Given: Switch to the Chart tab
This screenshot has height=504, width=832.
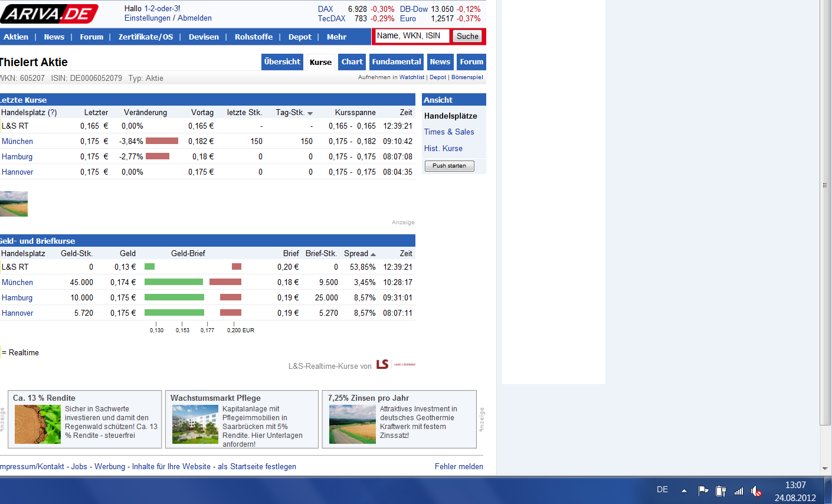Looking at the screenshot, I should 352,62.
